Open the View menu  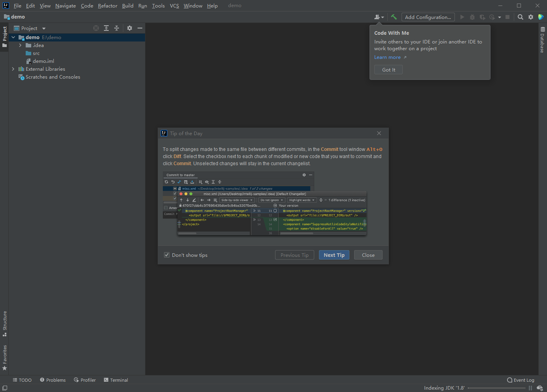tap(45, 6)
